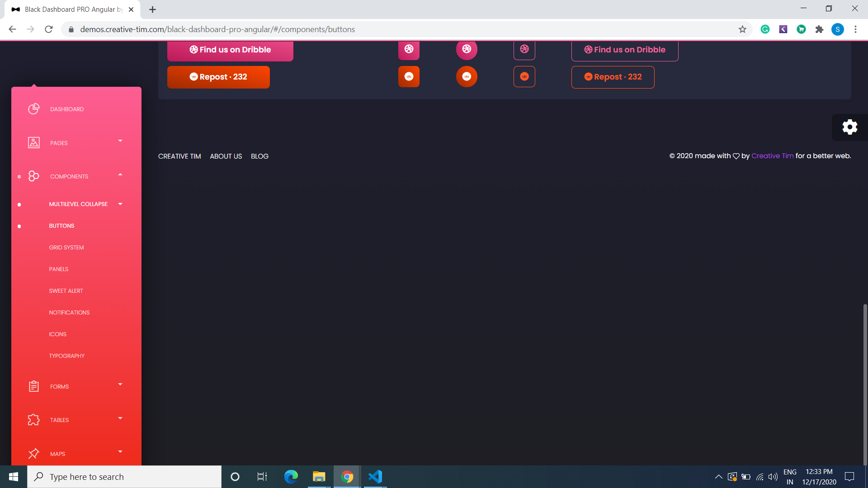Image resolution: width=868 pixels, height=488 pixels.
Task: Select the Maps pin icon in sidebar
Action: (x=34, y=454)
